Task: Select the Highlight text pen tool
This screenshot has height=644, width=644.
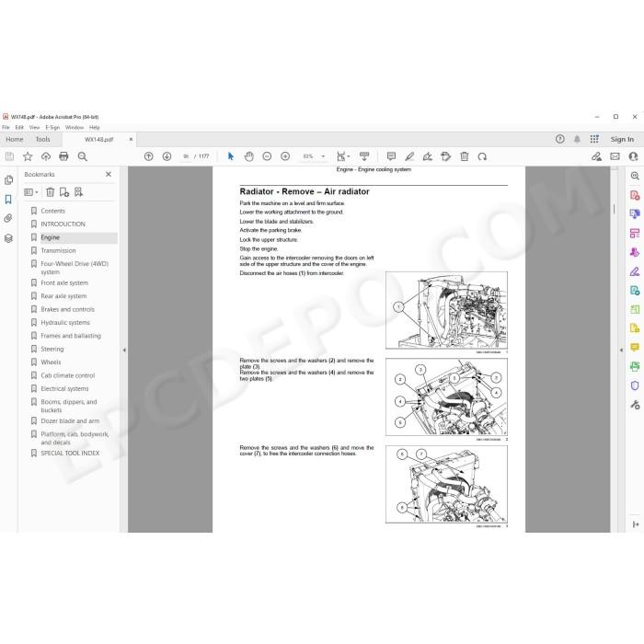Action: pyautogui.click(x=409, y=156)
